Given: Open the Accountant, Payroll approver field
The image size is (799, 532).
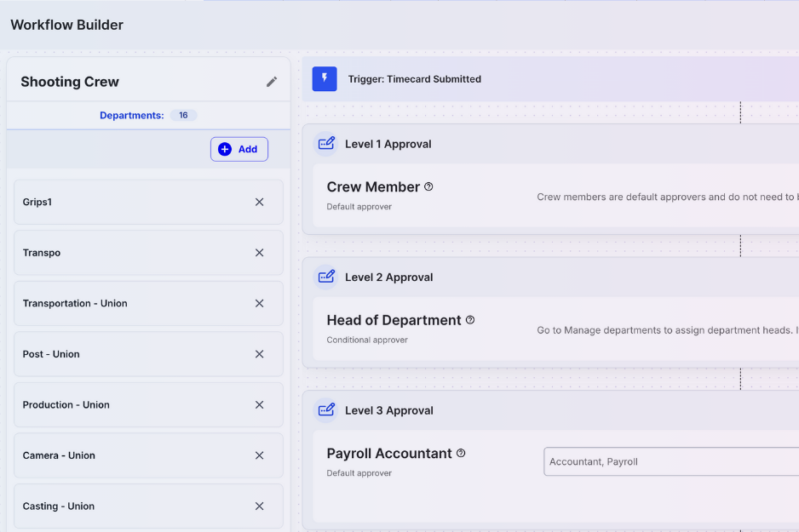Looking at the screenshot, I should click(x=670, y=461).
